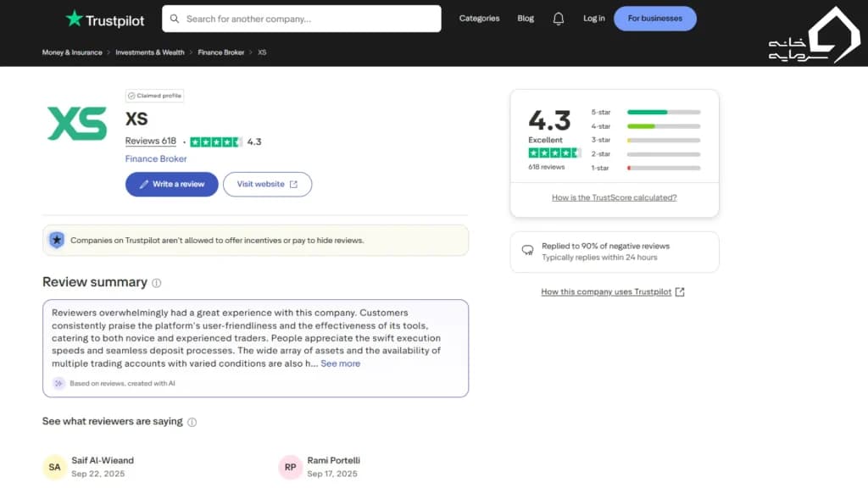Click reviewer name Saif Al-Wieand
The width and height of the screenshot is (868, 488).
pos(103,460)
